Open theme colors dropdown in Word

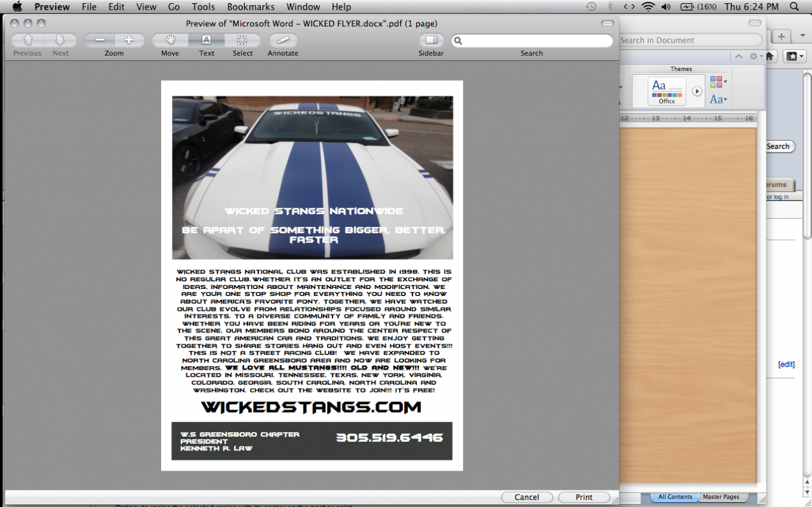coord(718,82)
